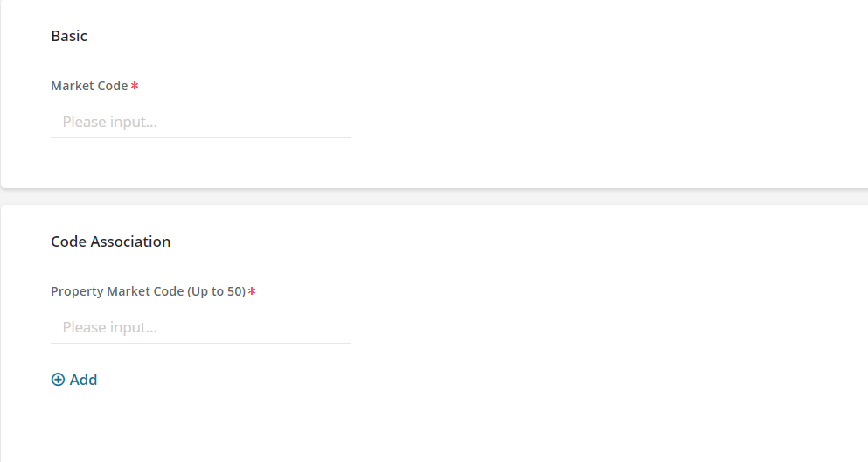Viewport: 868px width, 462px height.
Task: Click the Add link under Code Association
Action: click(x=74, y=380)
